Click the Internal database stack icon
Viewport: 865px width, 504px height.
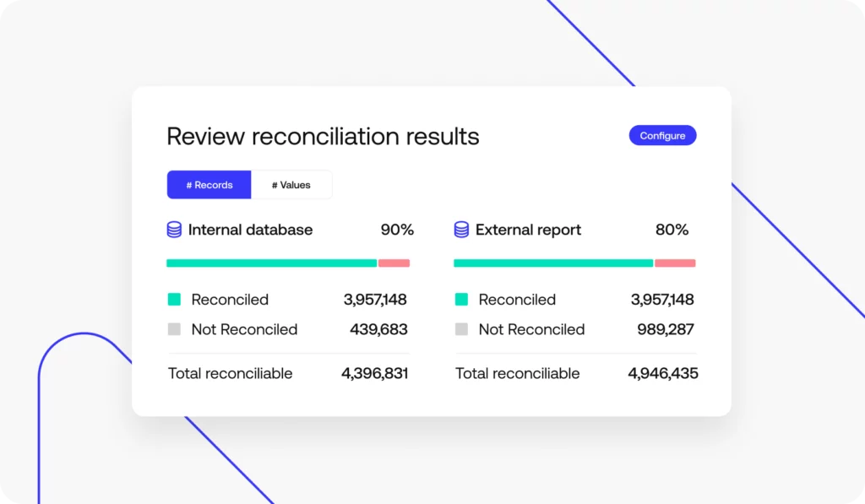[174, 230]
